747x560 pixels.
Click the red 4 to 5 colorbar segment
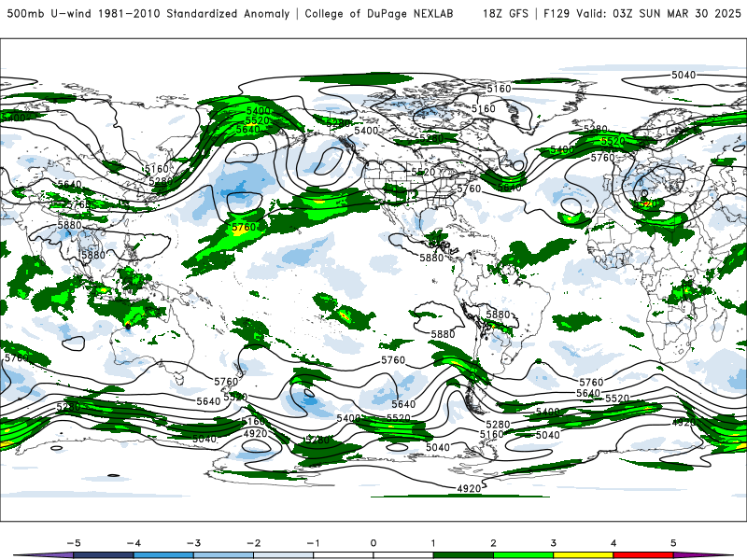(643, 555)
